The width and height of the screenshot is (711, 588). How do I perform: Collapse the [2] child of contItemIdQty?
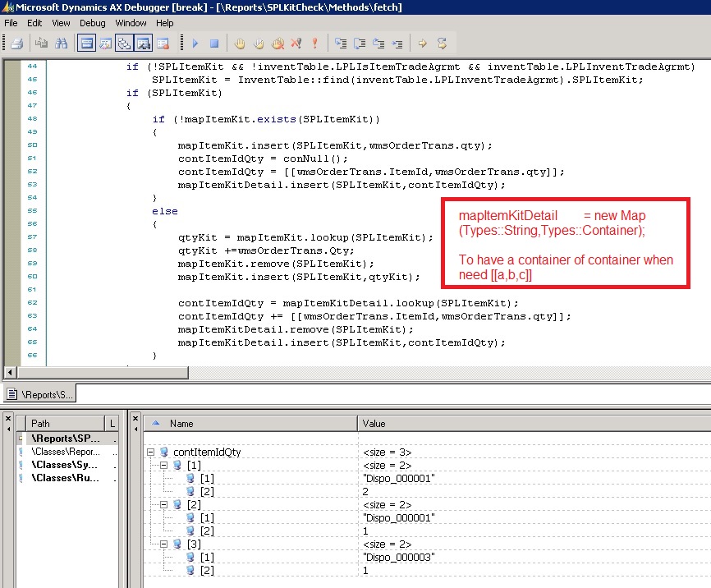(x=163, y=504)
